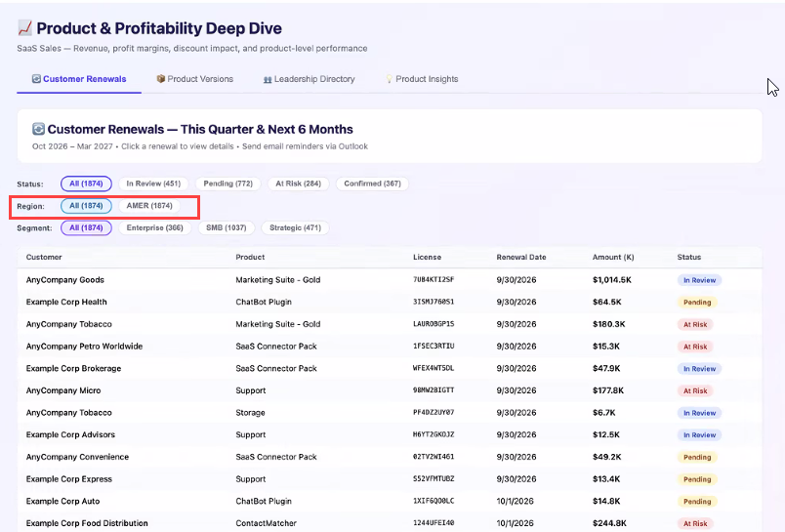This screenshot has width=785, height=532.
Task: Filter region by AMER (1874)
Action: (149, 206)
